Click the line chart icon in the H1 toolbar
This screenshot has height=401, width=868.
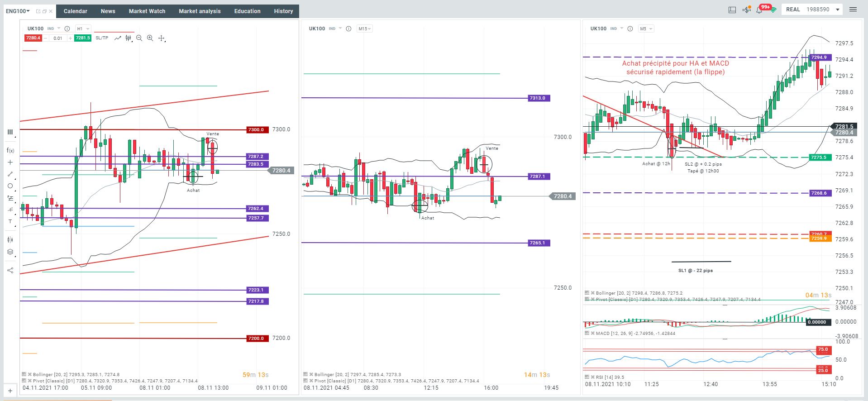click(118, 38)
